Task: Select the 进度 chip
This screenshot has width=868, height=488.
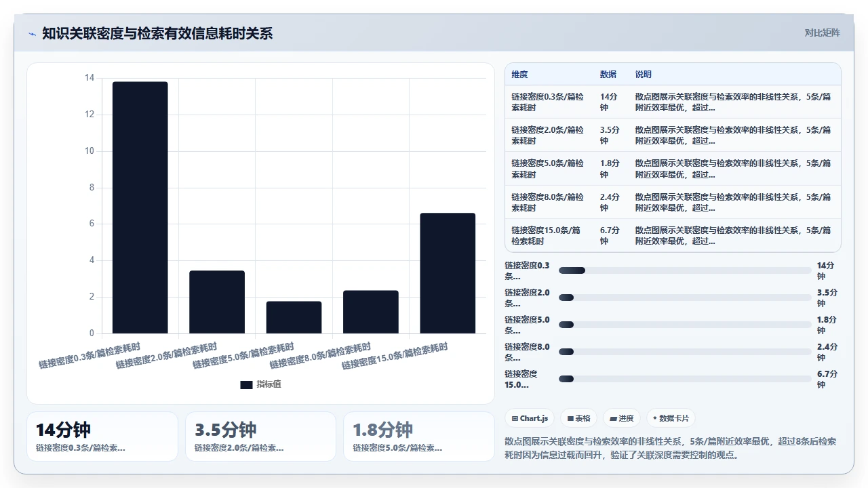Action: click(621, 418)
